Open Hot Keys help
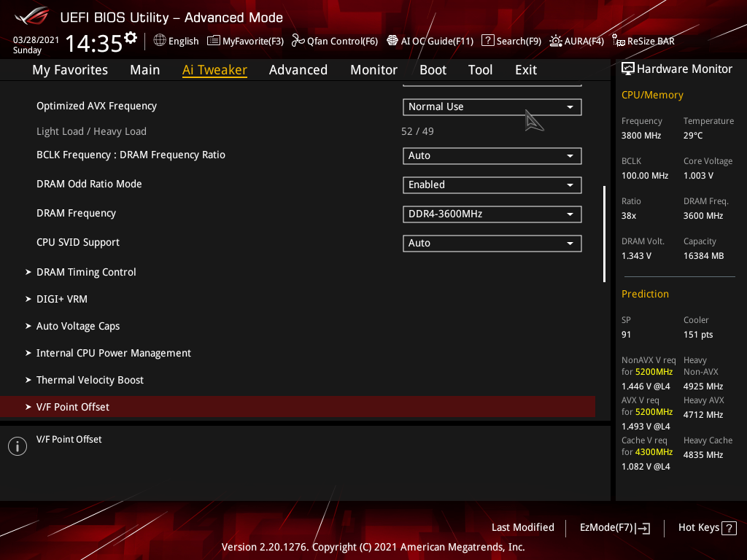This screenshot has height=560, width=747. pyautogui.click(x=707, y=528)
